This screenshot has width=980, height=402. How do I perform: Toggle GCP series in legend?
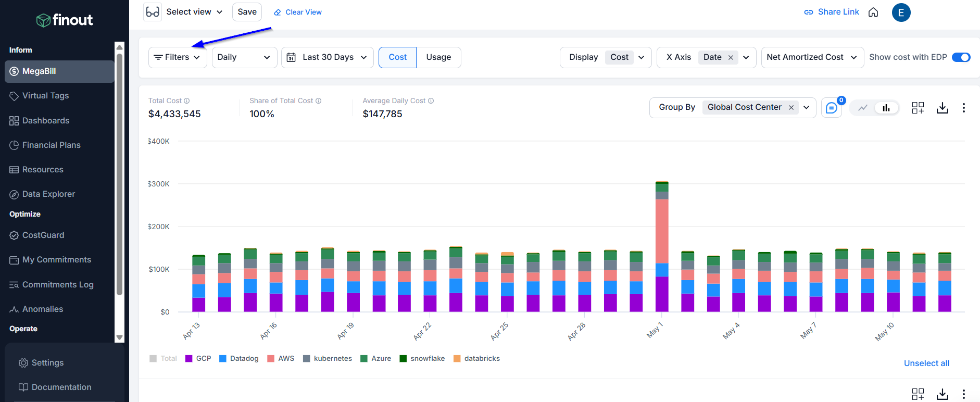[198, 359]
